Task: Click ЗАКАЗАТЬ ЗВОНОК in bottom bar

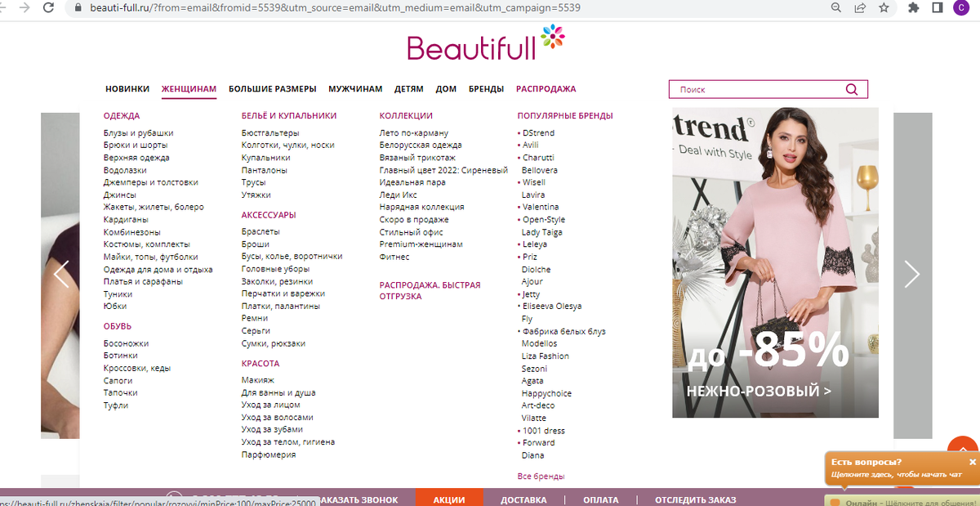Action: [x=358, y=499]
